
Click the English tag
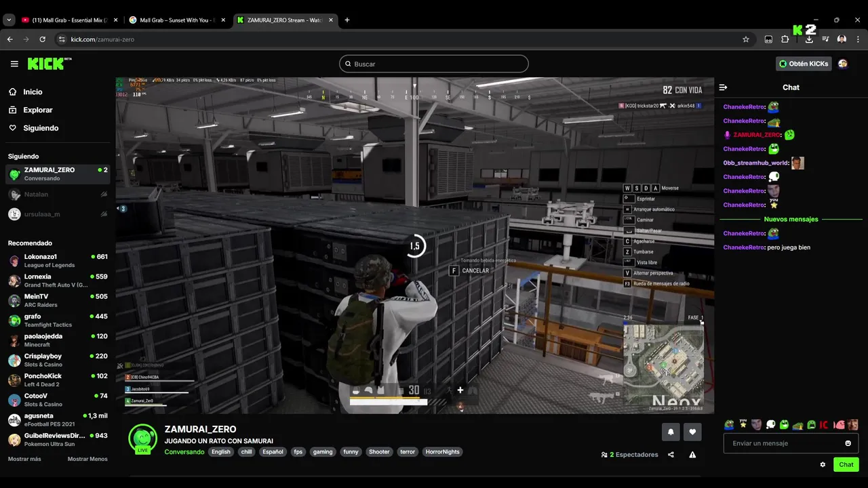(221, 452)
